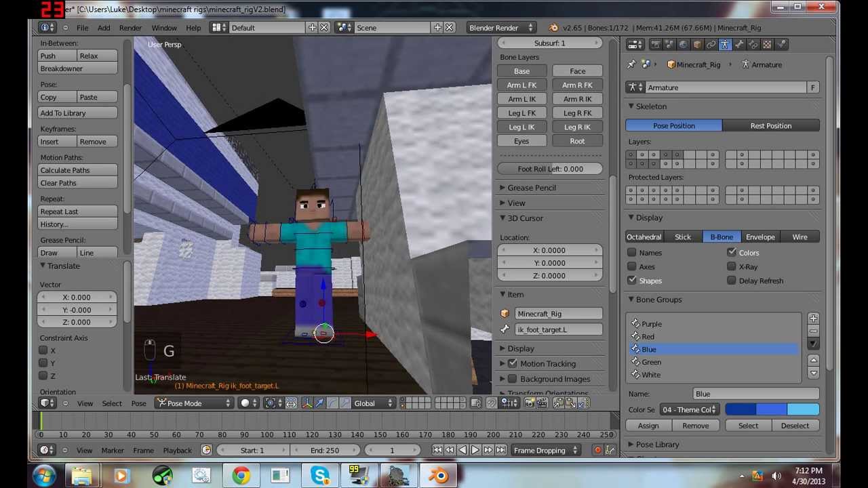The image size is (868, 488).
Task: Play the animation in reverse
Action: coord(462,450)
